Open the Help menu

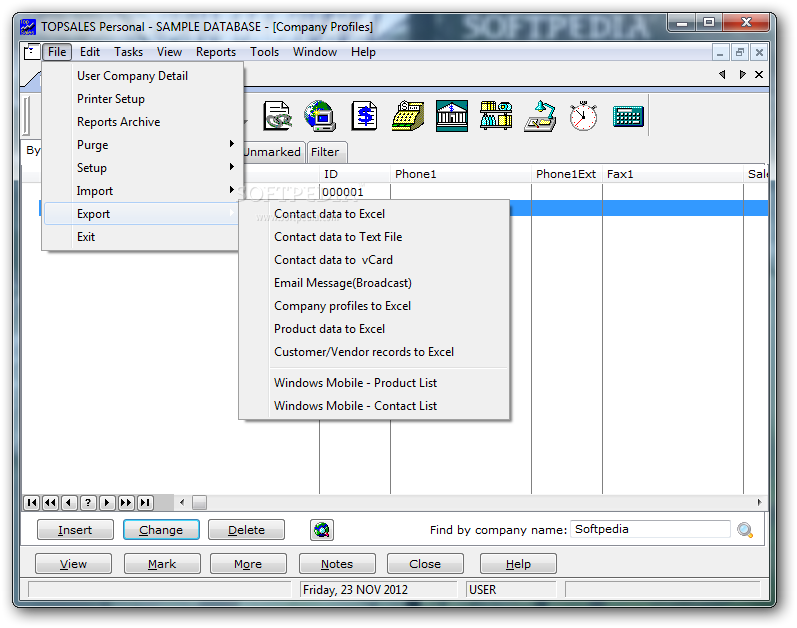363,52
